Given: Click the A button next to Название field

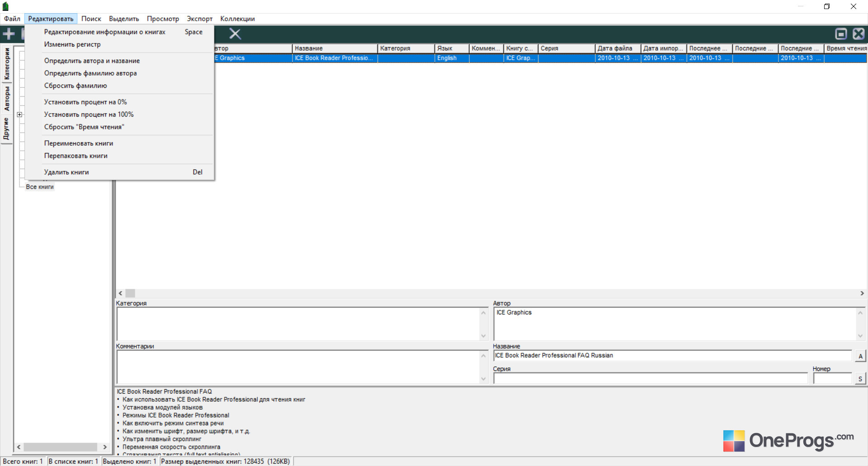Looking at the screenshot, I should 860,356.
